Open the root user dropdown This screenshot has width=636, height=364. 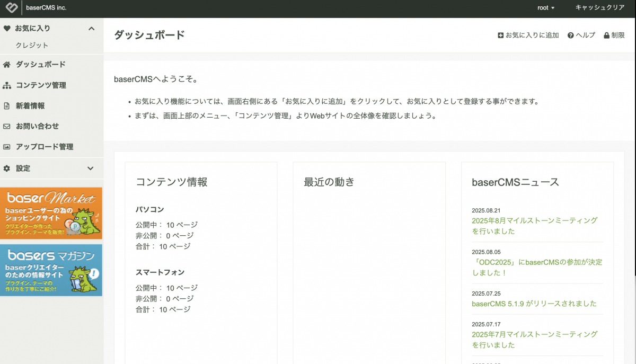pyautogui.click(x=546, y=8)
